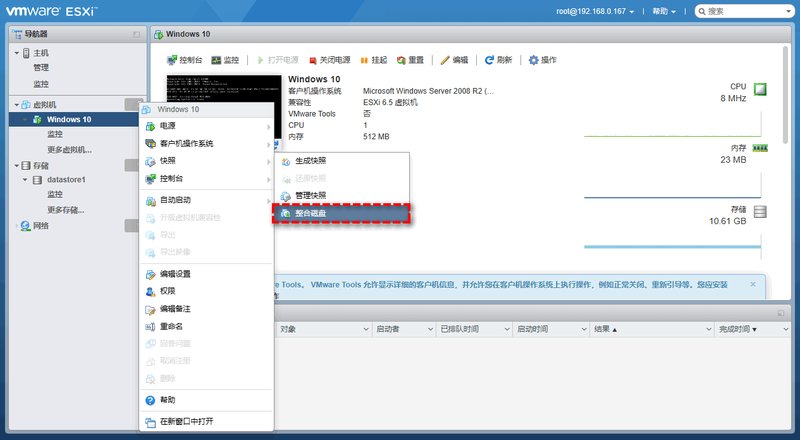Click the 重命名 rename icon
800x440 pixels.
150,327
